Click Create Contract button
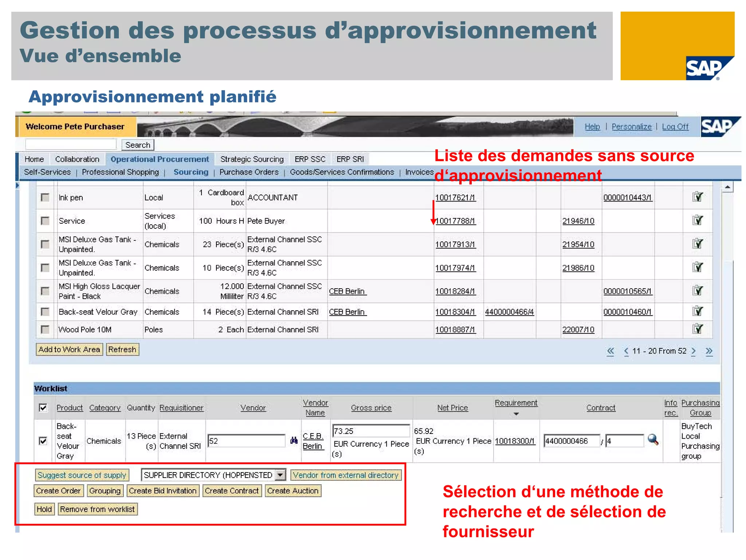Screen dimensions: 746x560 [x=232, y=491]
